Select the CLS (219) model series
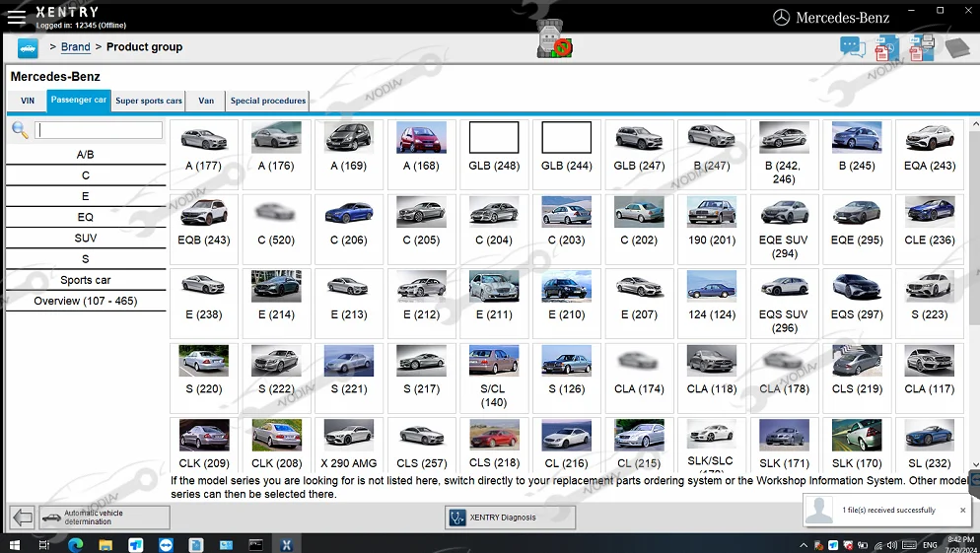 click(857, 378)
